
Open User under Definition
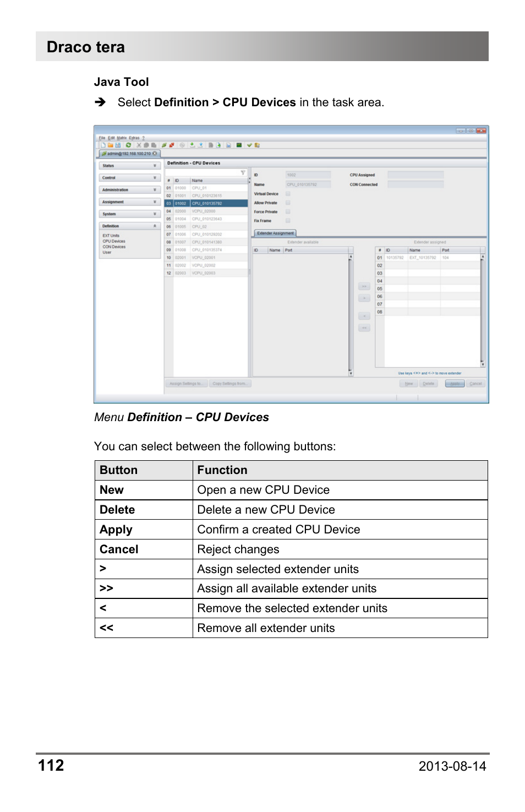(x=107, y=252)
